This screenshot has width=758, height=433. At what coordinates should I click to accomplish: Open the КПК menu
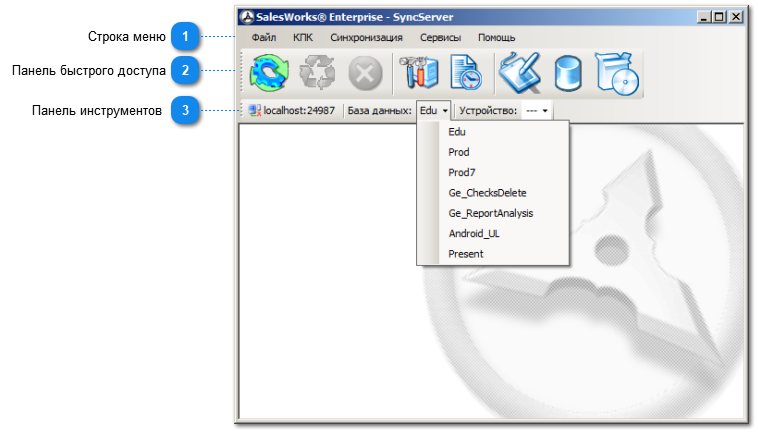(x=303, y=38)
